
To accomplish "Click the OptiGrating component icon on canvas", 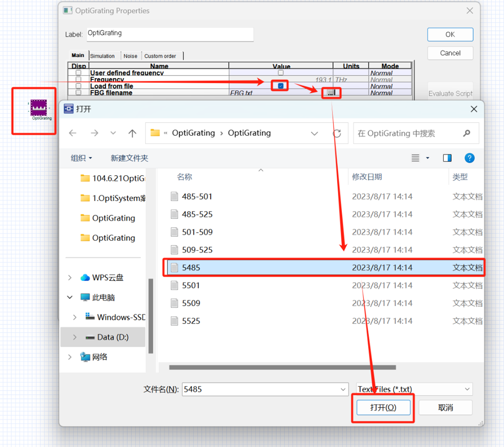I will click(x=39, y=107).
